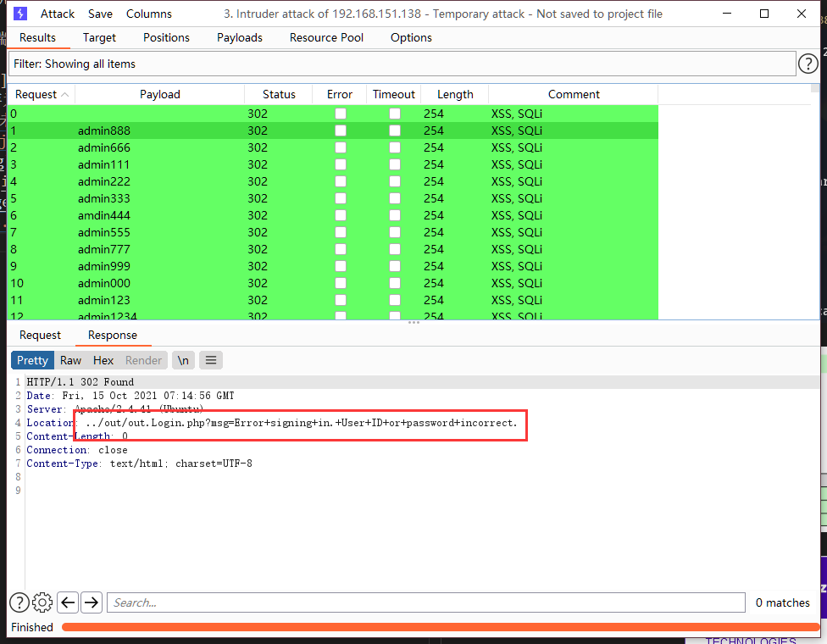Click the search help question mark icon

(x=19, y=602)
